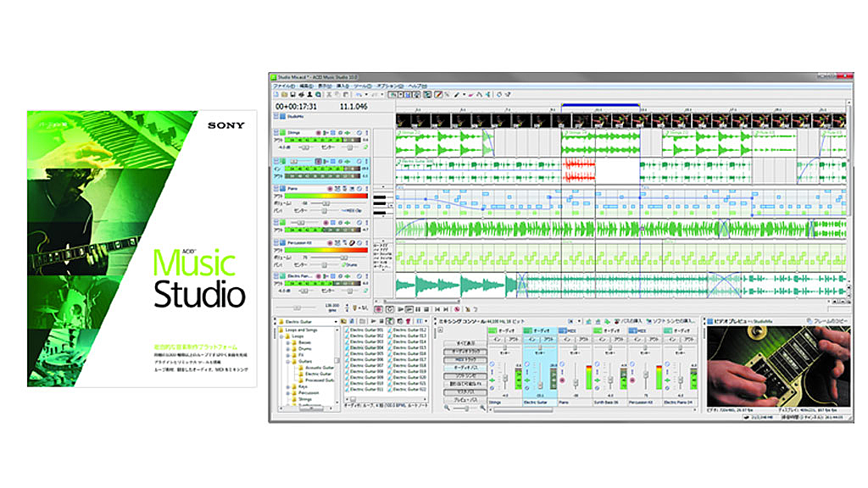Click Play From Start in transport bar
The image size is (868, 488).
[x=400, y=309]
